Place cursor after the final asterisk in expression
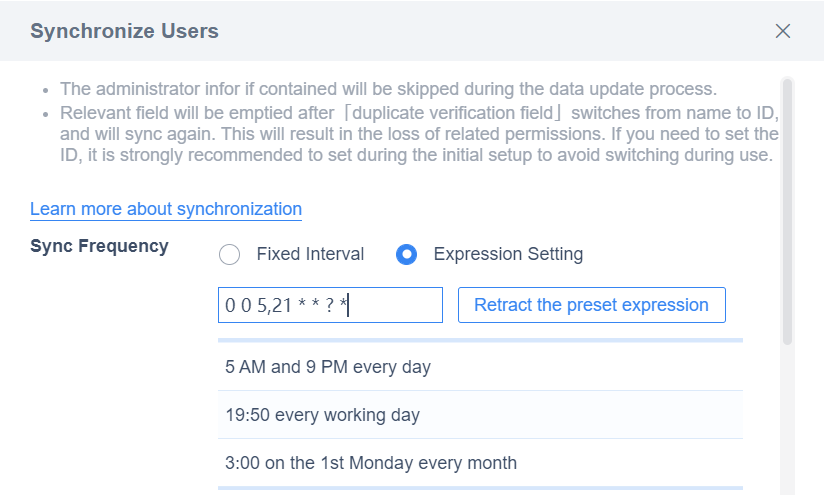Viewport: 824px width, 495px height. pos(348,305)
